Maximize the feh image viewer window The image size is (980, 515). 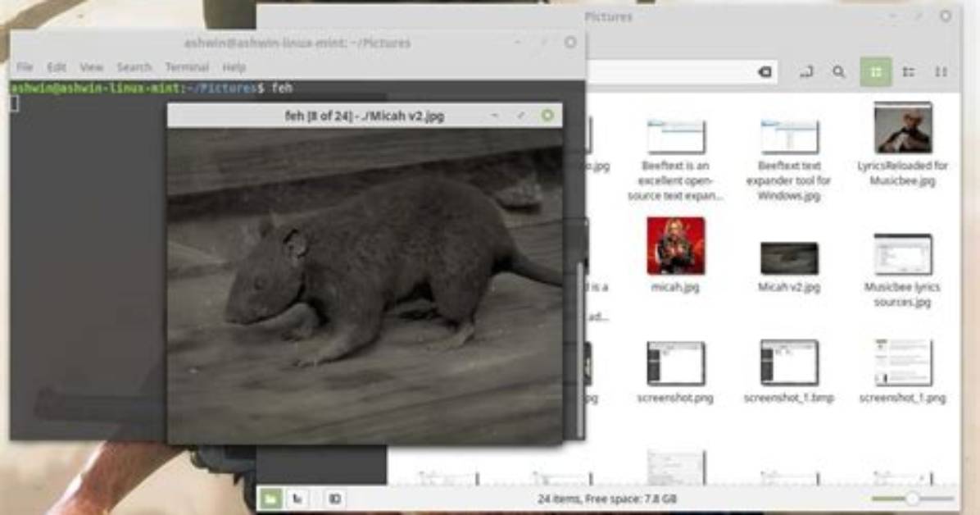(520, 115)
